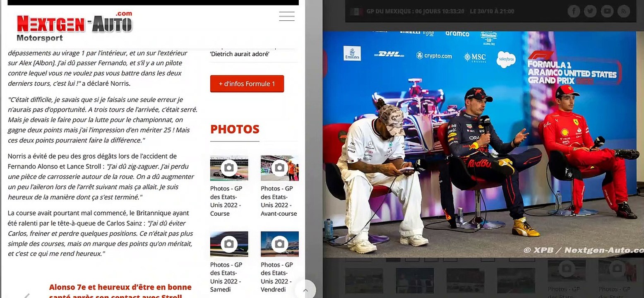Click the "LE 30/10 À 21:00" text
Viewport: 644px width, 298px height.
(x=492, y=12)
